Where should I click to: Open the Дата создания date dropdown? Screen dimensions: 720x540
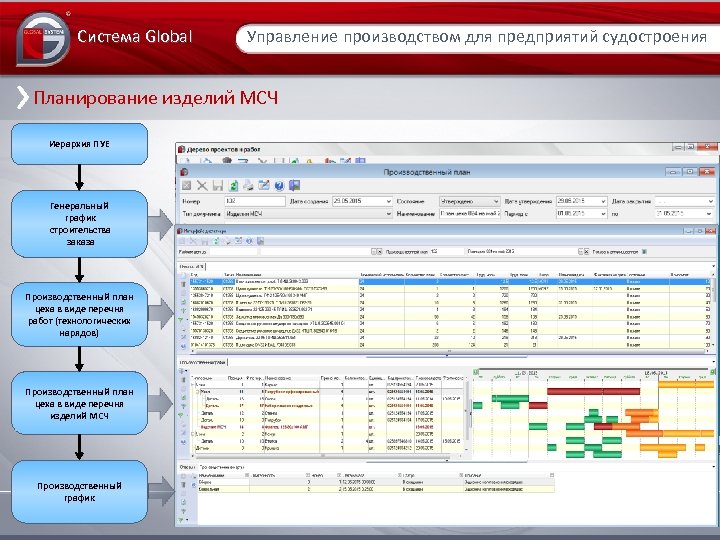(388, 201)
